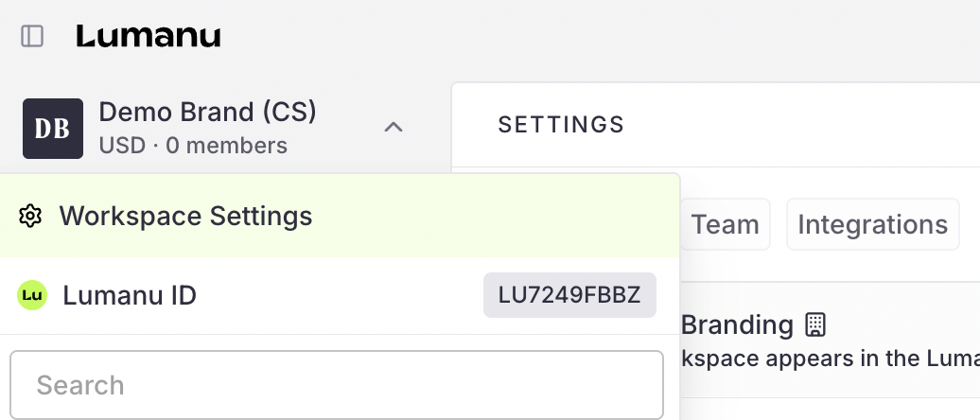
Task: Open the Workspace Settings menu entry
Action: pos(185,216)
